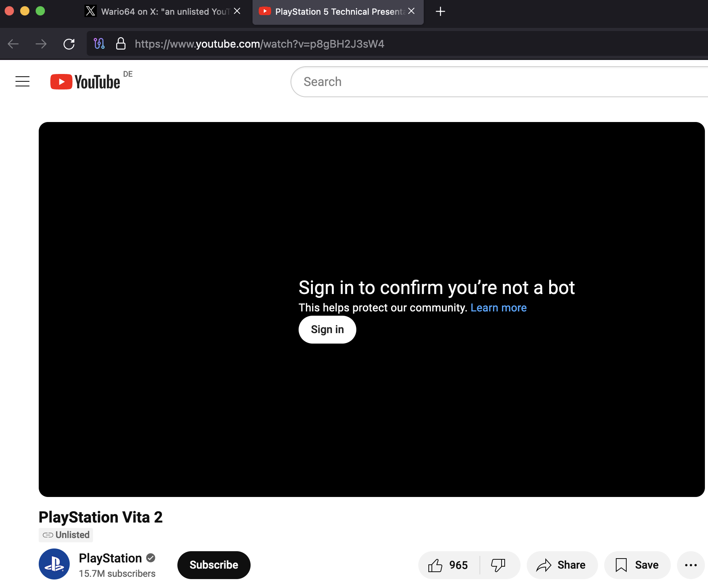The image size is (708, 588).
Task: Click the 'Sign in to confirm you're not a bot' heading
Action: (x=436, y=288)
